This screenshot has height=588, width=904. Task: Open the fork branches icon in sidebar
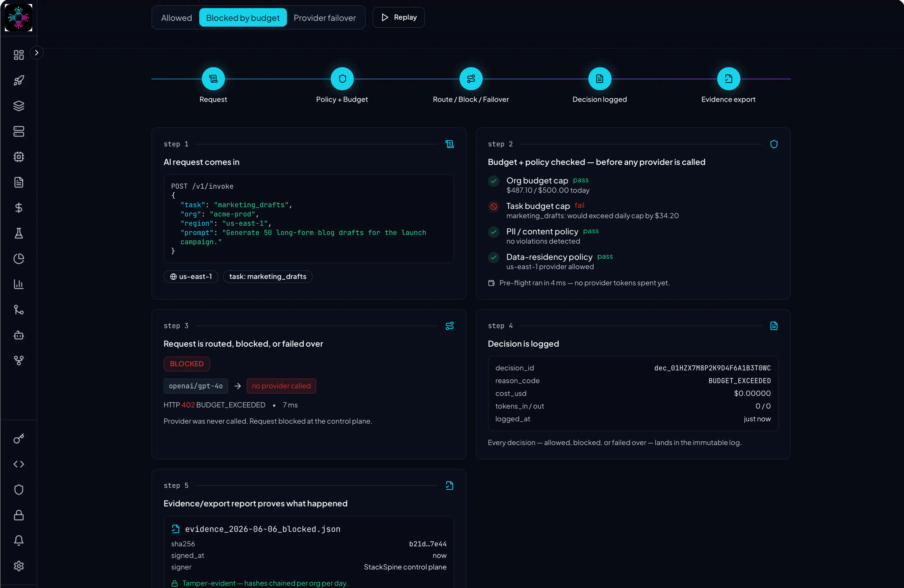[19, 360]
